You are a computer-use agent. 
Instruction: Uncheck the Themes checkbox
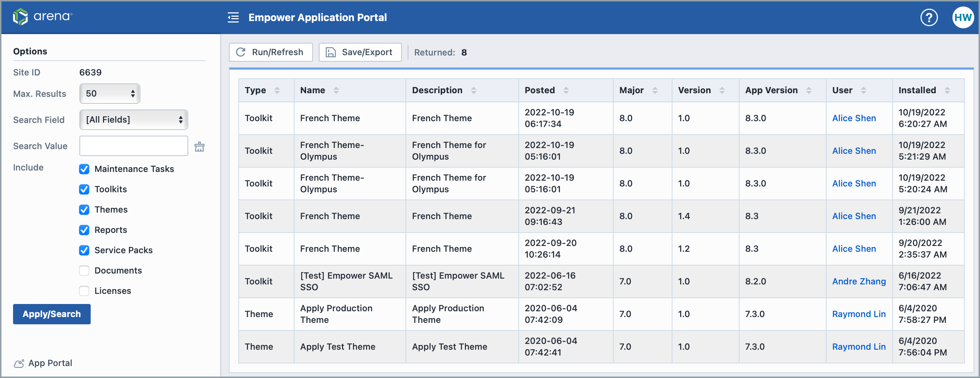pyautogui.click(x=84, y=210)
